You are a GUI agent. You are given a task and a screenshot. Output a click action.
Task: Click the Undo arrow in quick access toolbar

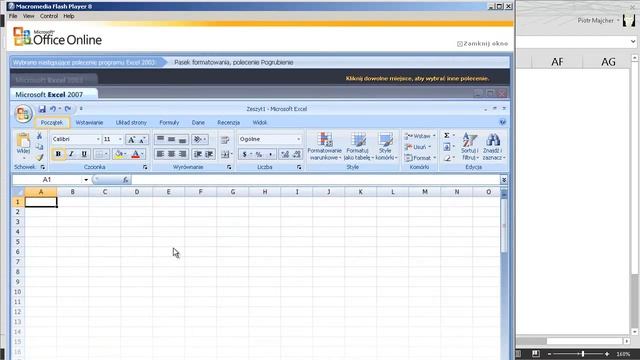(53, 109)
